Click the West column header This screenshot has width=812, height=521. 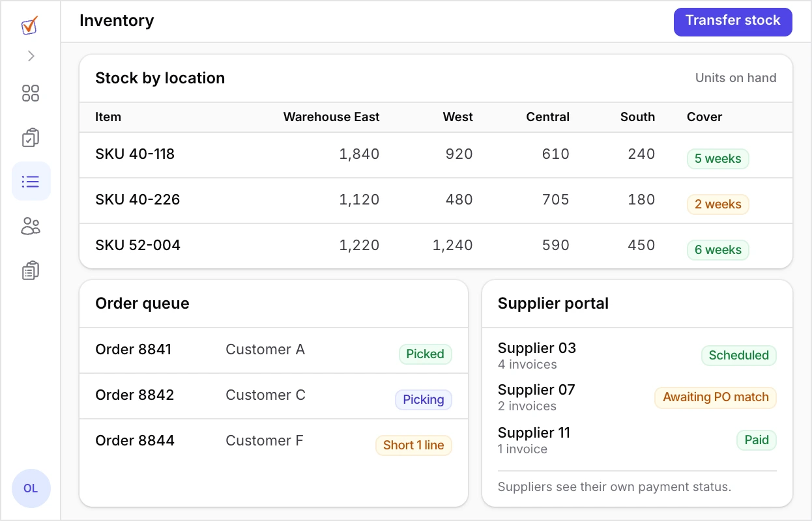[x=457, y=117]
